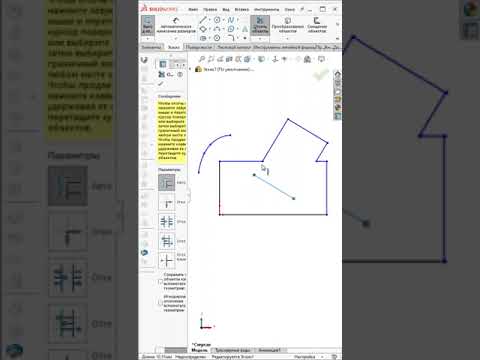Viewport: 480px width, 360px height.
Task: Select the Text sketch tool
Action: click(x=245, y=29)
